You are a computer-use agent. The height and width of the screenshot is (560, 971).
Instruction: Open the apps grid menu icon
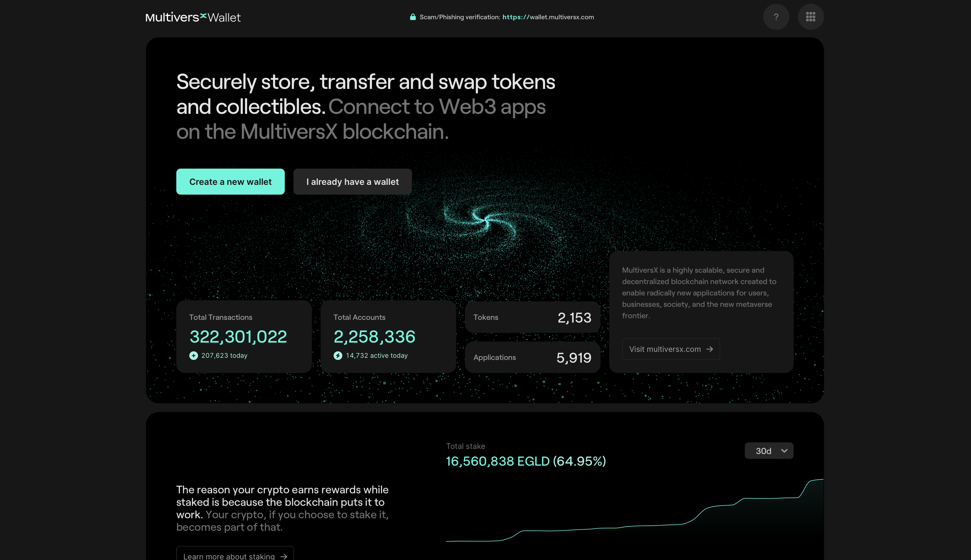pyautogui.click(x=810, y=17)
